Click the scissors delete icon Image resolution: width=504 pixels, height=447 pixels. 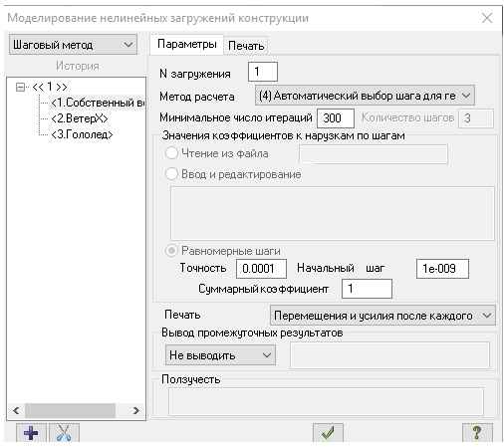click(x=64, y=433)
